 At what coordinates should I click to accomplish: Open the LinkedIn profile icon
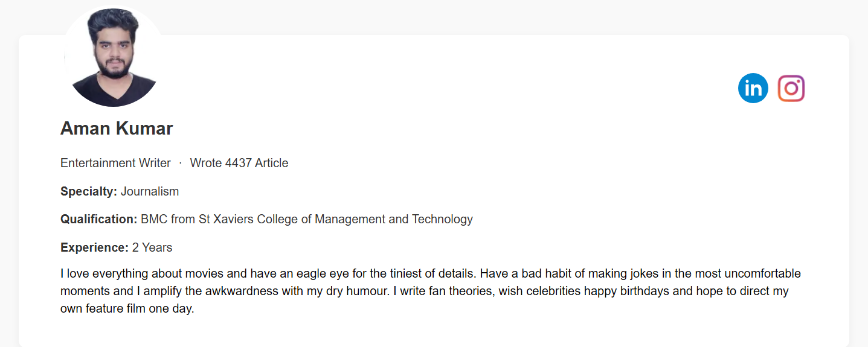point(753,88)
